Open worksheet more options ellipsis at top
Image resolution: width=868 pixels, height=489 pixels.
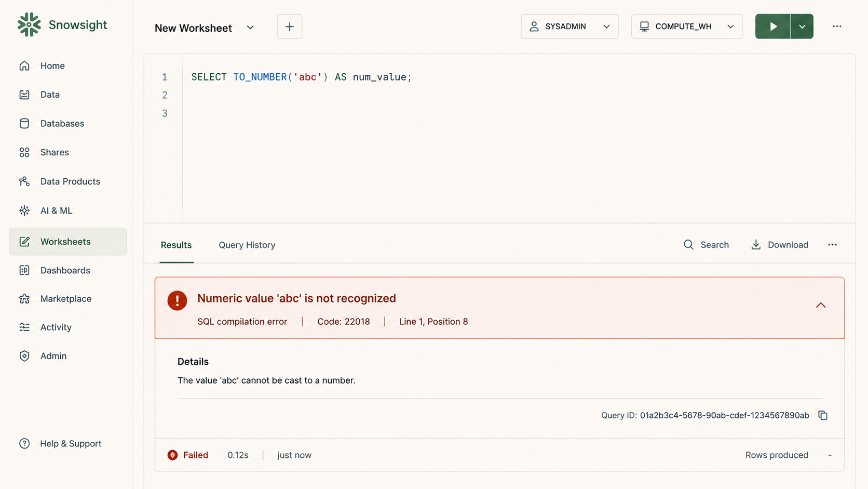(837, 27)
